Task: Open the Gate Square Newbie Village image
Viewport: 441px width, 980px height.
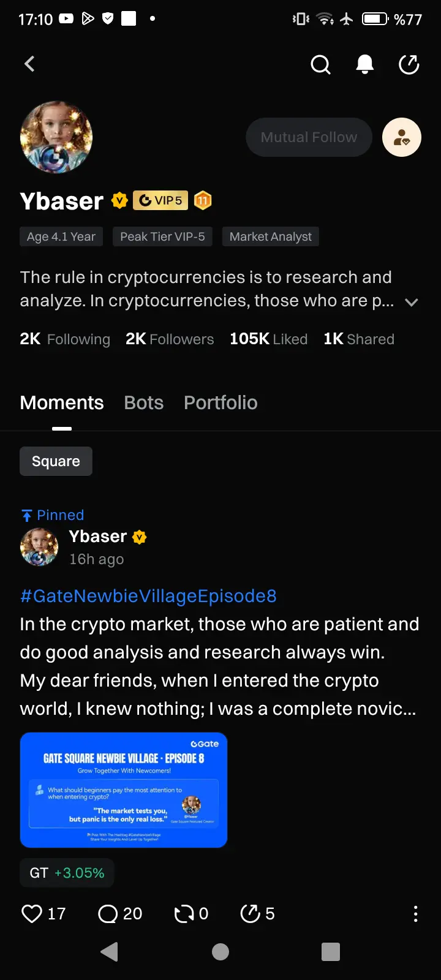Action: coord(124,790)
